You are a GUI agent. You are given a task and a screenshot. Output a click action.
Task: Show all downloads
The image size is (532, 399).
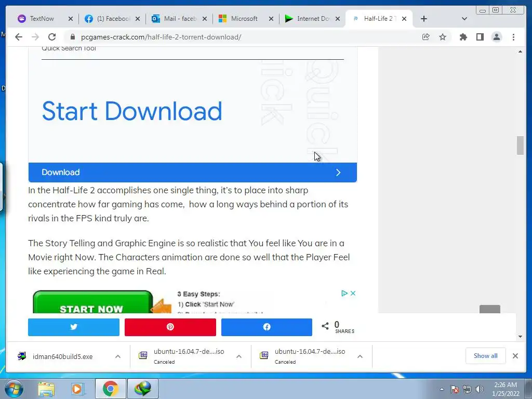pyautogui.click(x=486, y=355)
